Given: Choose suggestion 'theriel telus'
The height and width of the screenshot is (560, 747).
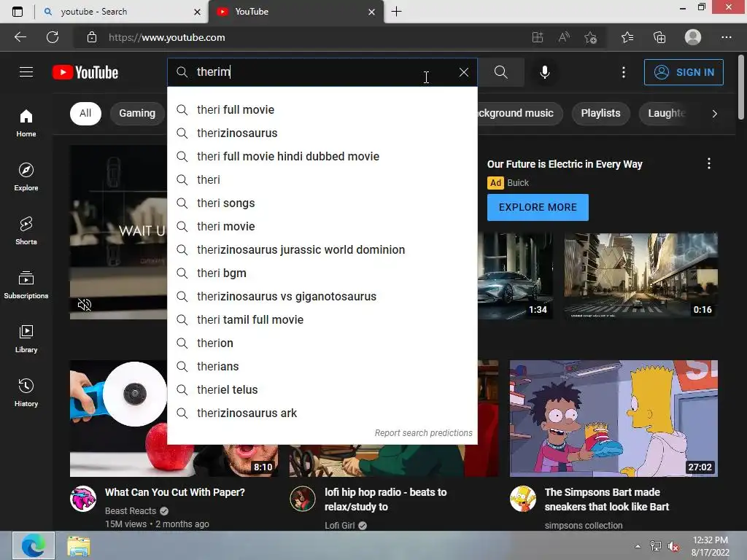Looking at the screenshot, I should pos(322,390).
